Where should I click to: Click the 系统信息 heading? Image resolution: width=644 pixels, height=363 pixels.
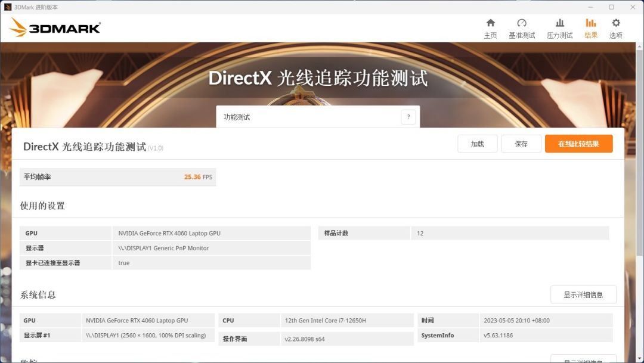(x=38, y=295)
